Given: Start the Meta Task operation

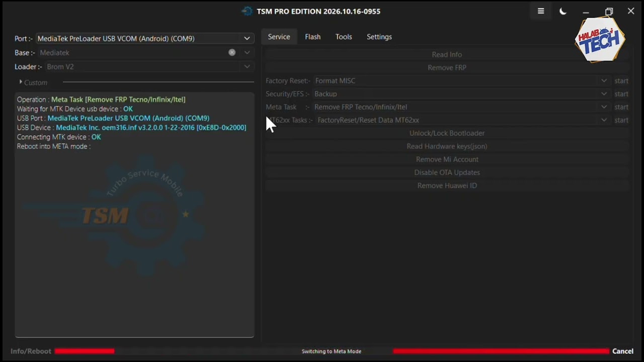Looking at the screenshot, I should [621, 107].
